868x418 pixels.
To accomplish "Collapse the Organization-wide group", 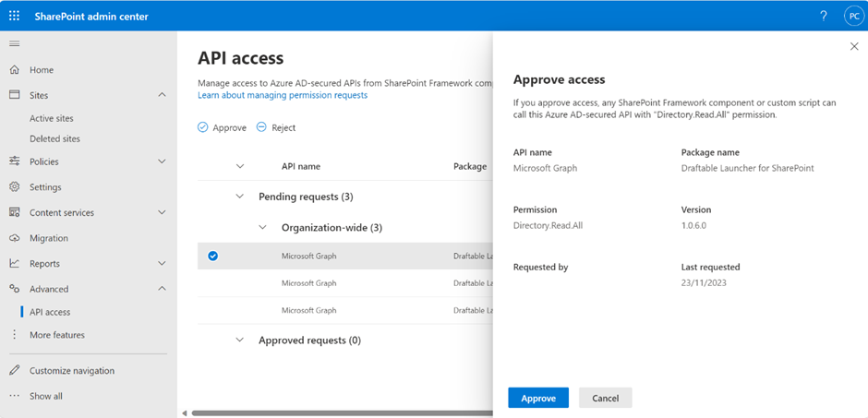I will [x=263, y=227].
